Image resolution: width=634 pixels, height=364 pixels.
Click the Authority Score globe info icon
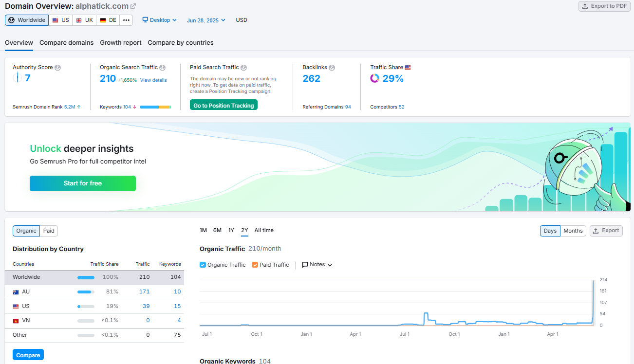(x=57, y=67)
